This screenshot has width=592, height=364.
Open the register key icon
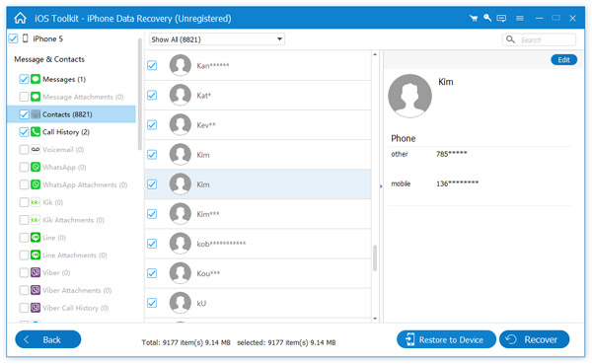(487, 18)
